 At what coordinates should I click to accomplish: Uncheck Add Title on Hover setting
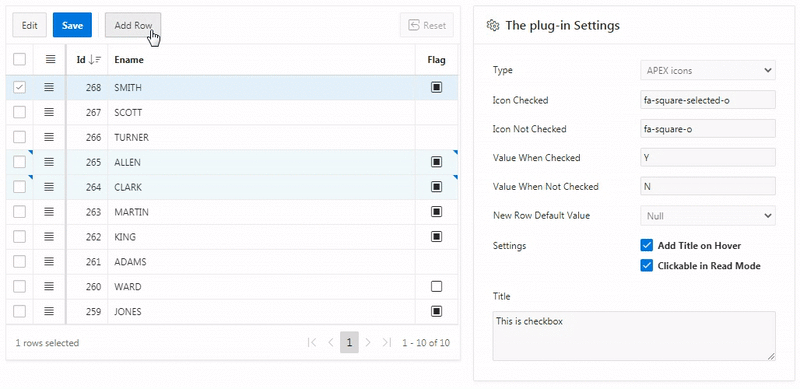(x=646, y=246)
